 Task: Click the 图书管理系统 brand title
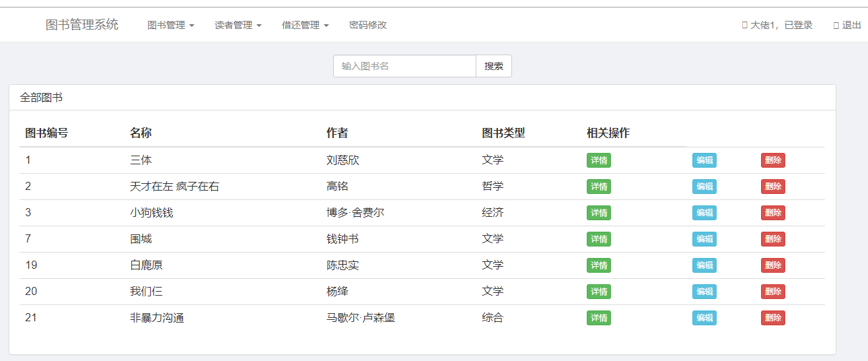[x=82, y=25]
